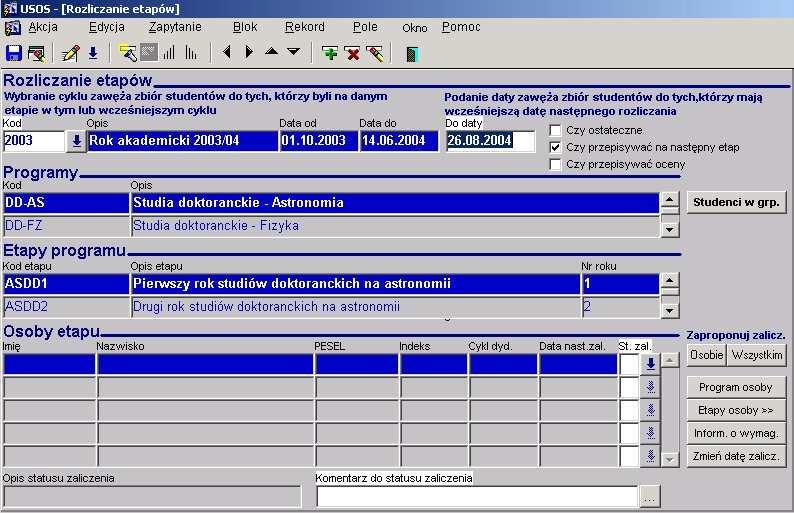Image resolution: width=794 pixels, height=513 pixels.
Task: Click the Save (floppy disk) toolbar icon
Action: tap(14, 53)
